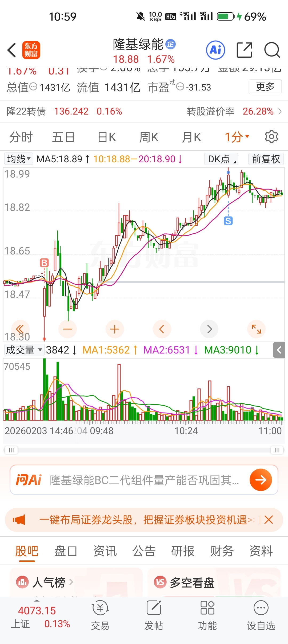Screen dimensions: 288x644
Task: Submit AI question with orange arrow
Action: point(261,480)
